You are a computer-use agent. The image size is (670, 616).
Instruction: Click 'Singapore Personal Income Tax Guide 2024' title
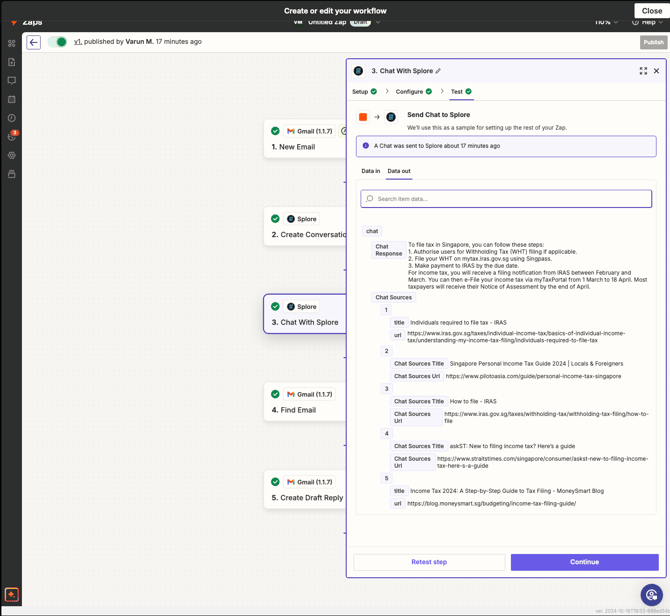[536, 364]
